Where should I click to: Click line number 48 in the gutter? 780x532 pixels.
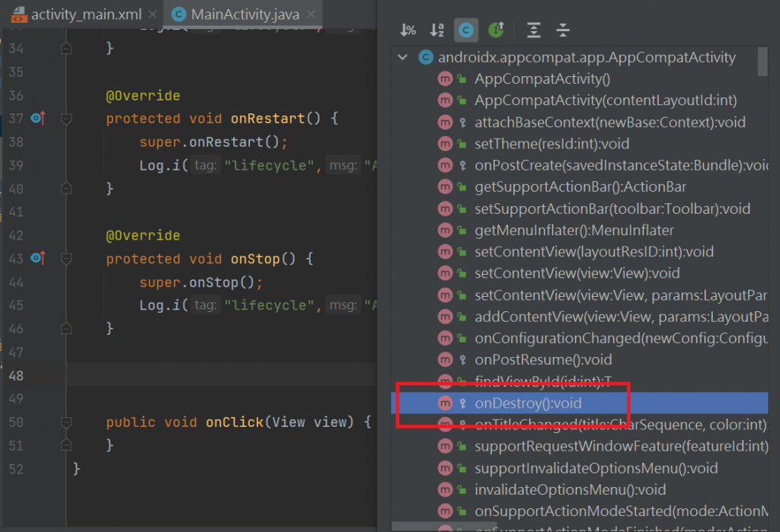click(16, 376)
